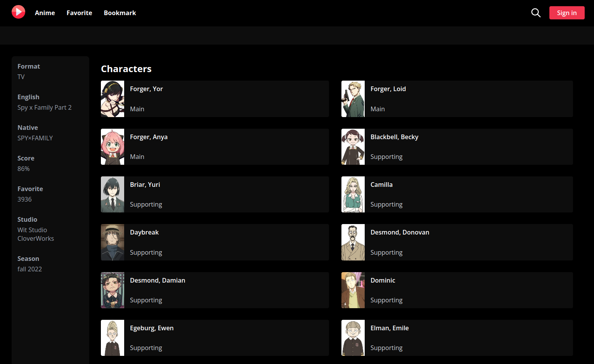Viewport: 594px width, 364px height.
Task: Click the '3936' favorite count
Action: point(24,199)
